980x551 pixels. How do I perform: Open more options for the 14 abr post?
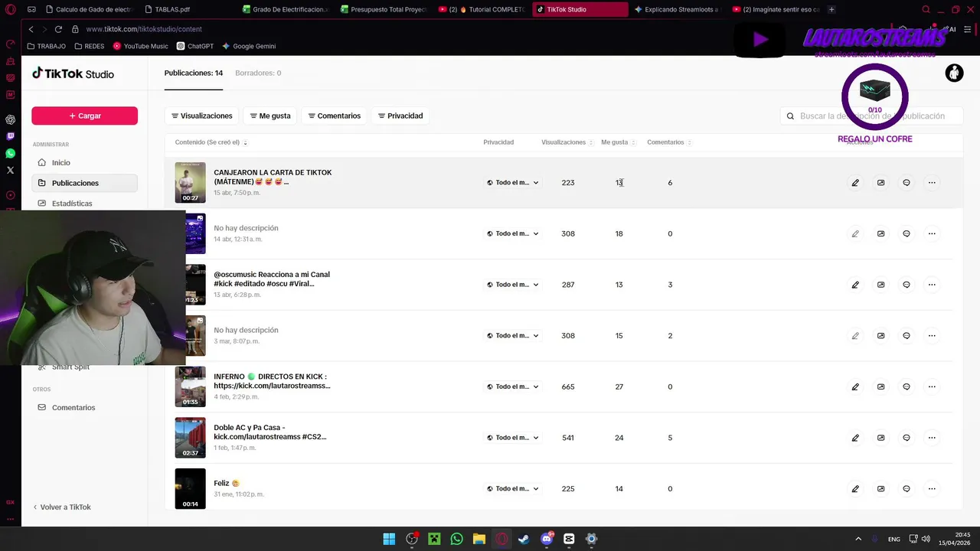pyautogui.click(x=932, y=233)
